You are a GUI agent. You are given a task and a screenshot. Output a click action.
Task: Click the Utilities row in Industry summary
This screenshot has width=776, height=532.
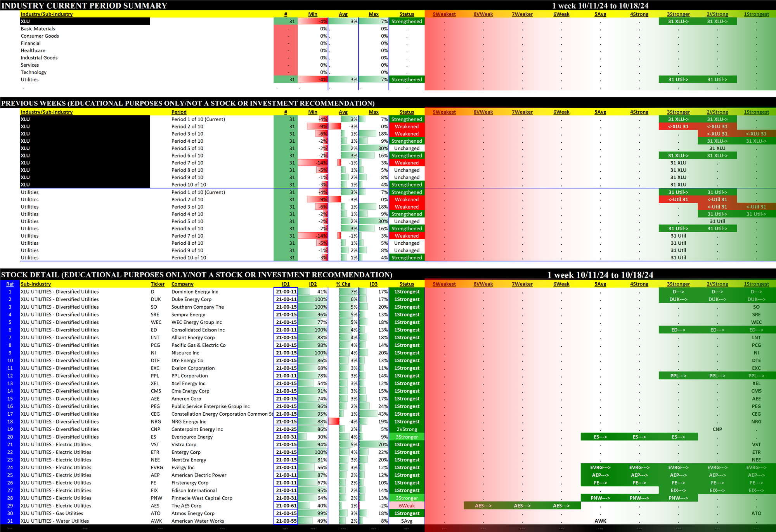(x=30, y=80)
